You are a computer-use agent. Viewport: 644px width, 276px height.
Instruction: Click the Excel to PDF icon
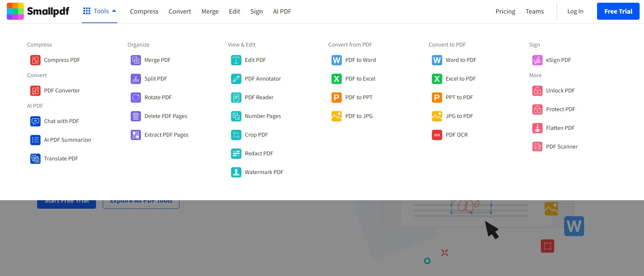(437, 79)
